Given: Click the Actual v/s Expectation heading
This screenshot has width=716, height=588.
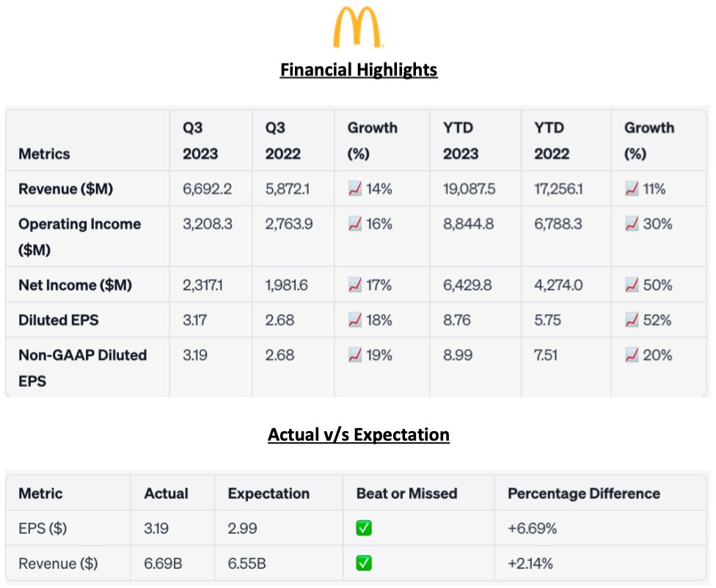Looking at the screenshot, I should tap(358, 435).
